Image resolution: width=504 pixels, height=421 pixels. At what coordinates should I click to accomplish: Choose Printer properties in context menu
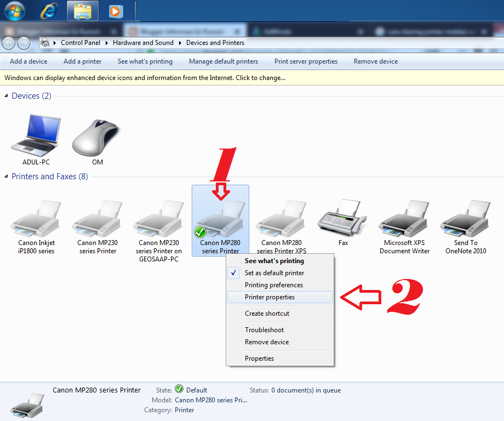[280, 297]
